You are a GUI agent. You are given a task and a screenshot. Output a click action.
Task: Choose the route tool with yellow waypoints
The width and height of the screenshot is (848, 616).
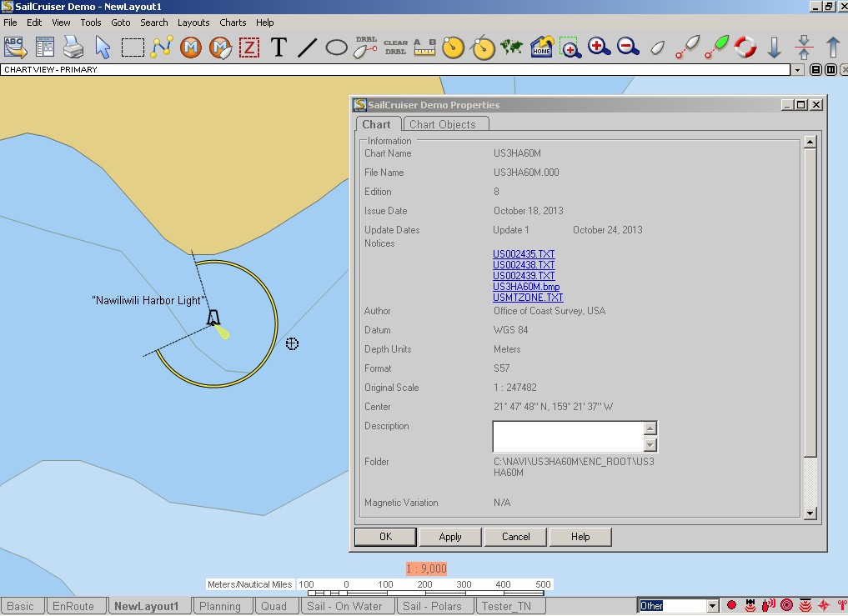(162, 48)
